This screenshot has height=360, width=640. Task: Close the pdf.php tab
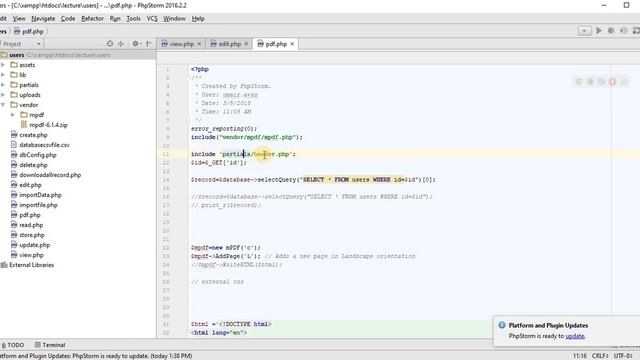click(292, 44)
